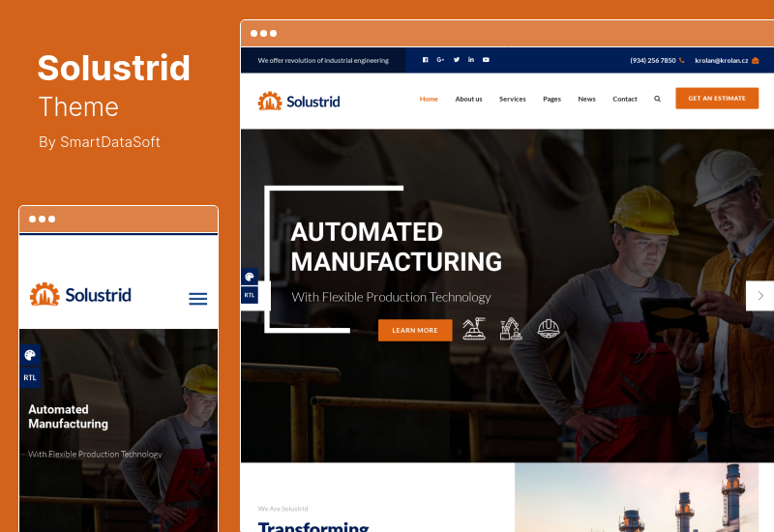Screen dimensions: 774x532
Task: Open the Contact menu item
Action: tap(624, 99)
